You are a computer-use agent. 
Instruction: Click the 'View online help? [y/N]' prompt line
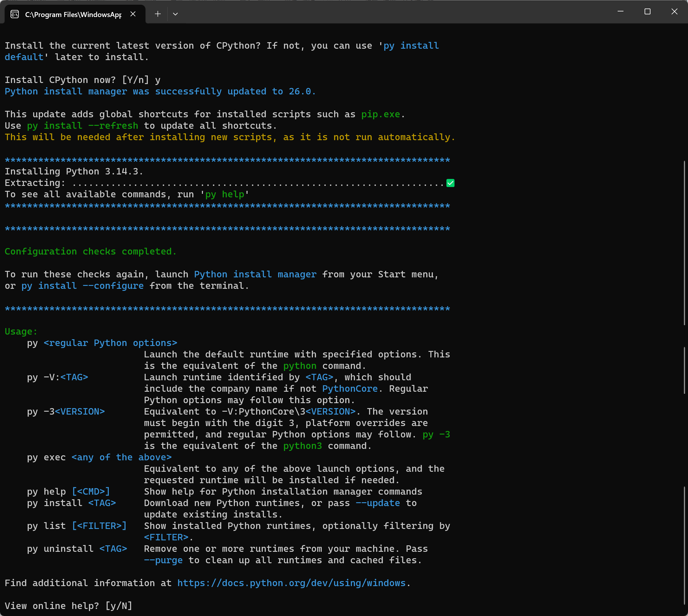68,605
